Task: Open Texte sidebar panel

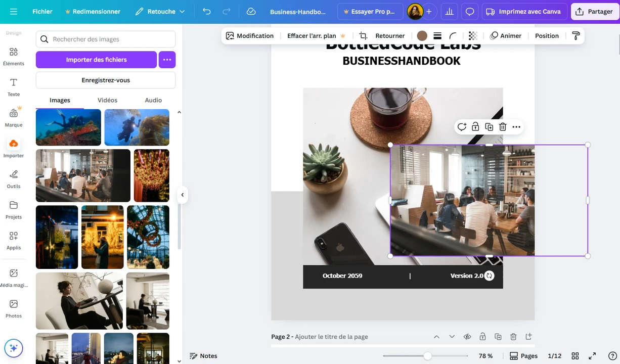Action: pos(14,87)
